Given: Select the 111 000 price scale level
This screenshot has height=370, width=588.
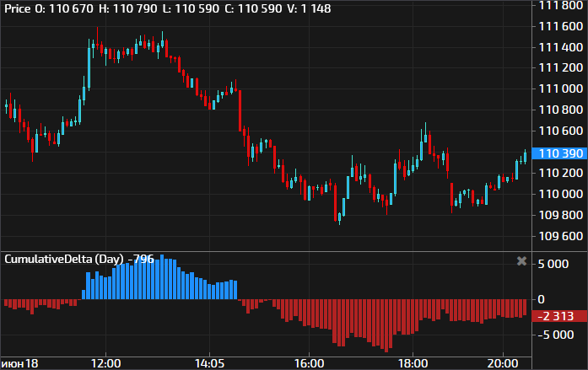Looking at the screenshot, I should pos(561,89).
